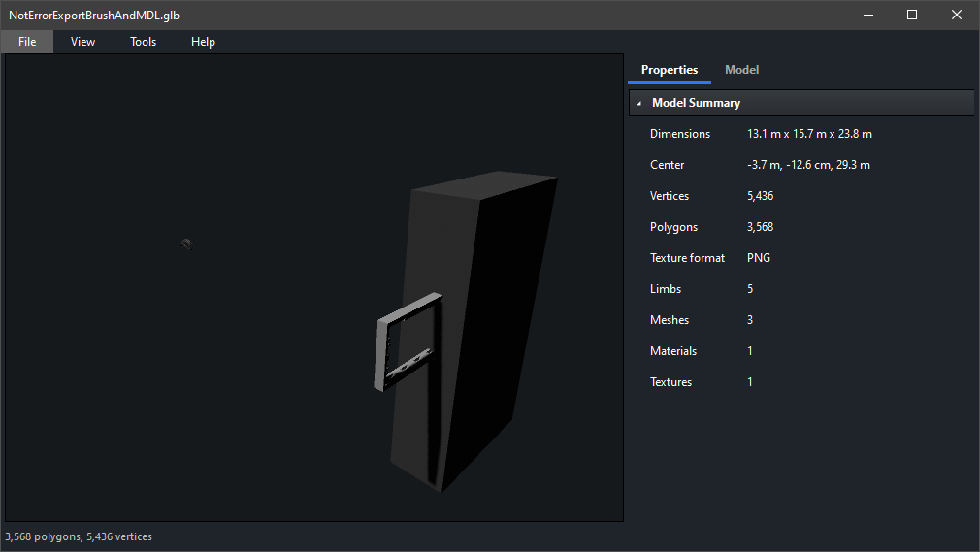Click the Dimensions value 13.1 m x 15.7 m x 23.8 m

[x=809, y=134]
